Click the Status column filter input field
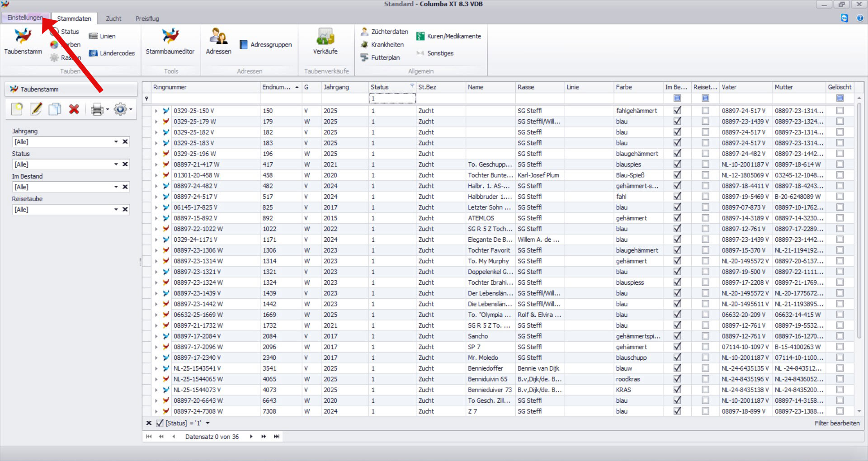The height and width of the screenshot is (461, 868). pos(392,99)
